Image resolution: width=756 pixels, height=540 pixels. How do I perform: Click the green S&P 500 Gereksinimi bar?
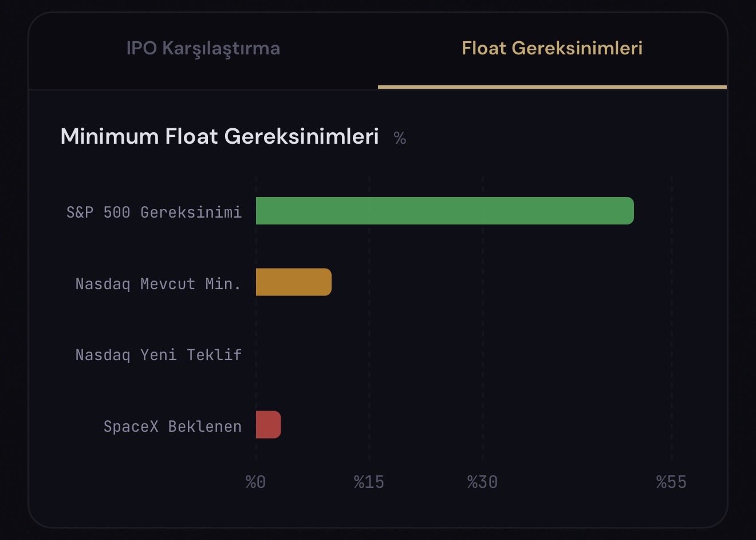click(444, 211)
